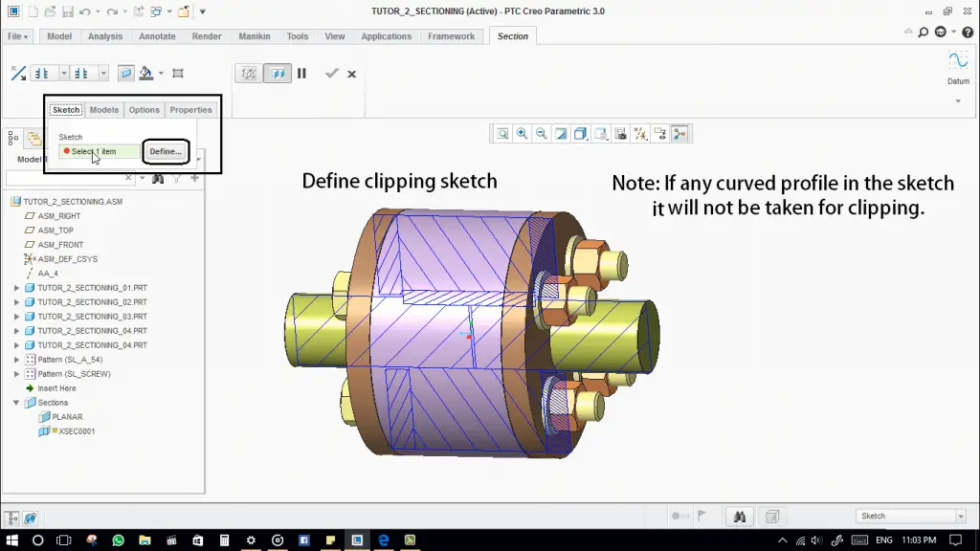Accept section with green checkmark
980x551 pixels.
331,74
